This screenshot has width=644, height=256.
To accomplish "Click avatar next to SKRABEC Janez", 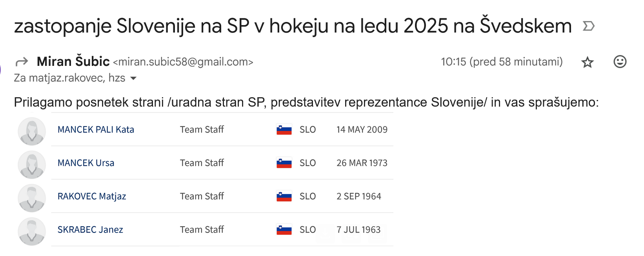I will pyautogui.click(x=32, y=231).
